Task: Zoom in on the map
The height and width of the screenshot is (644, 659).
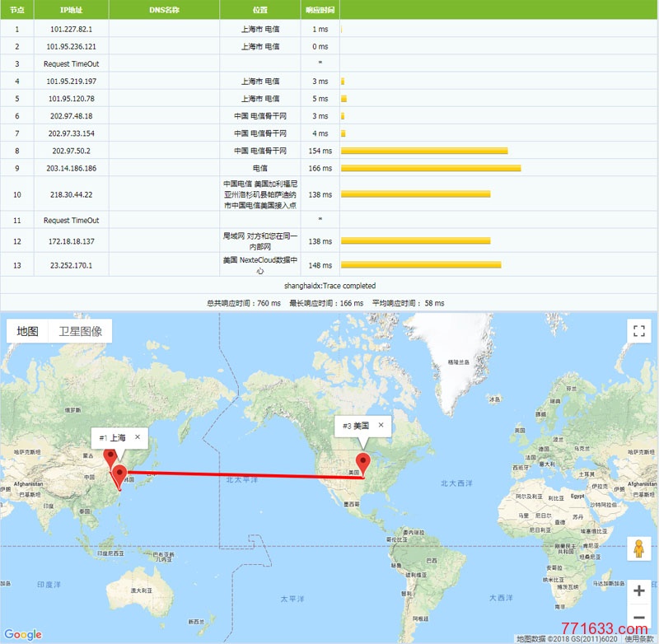Action: (639, 590)
